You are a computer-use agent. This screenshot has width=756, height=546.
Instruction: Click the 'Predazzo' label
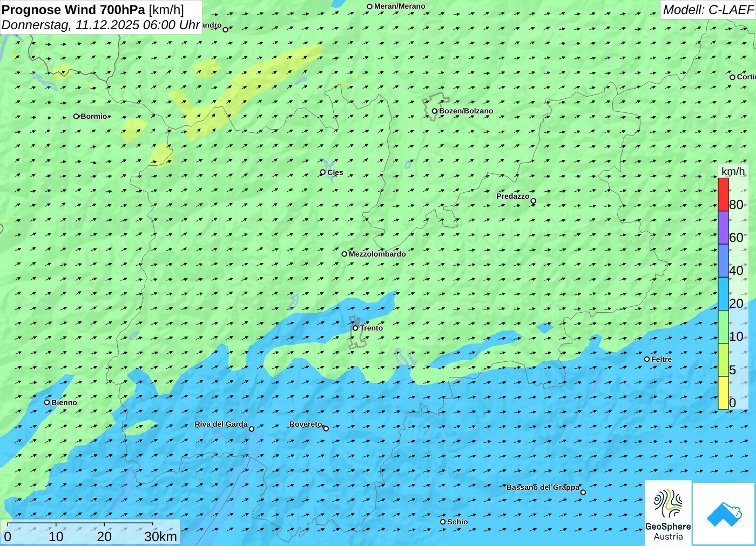513,196
